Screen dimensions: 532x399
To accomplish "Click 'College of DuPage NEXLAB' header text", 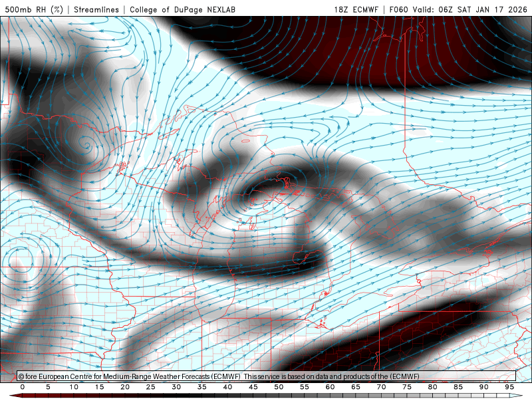I will [x=182, y=9].
